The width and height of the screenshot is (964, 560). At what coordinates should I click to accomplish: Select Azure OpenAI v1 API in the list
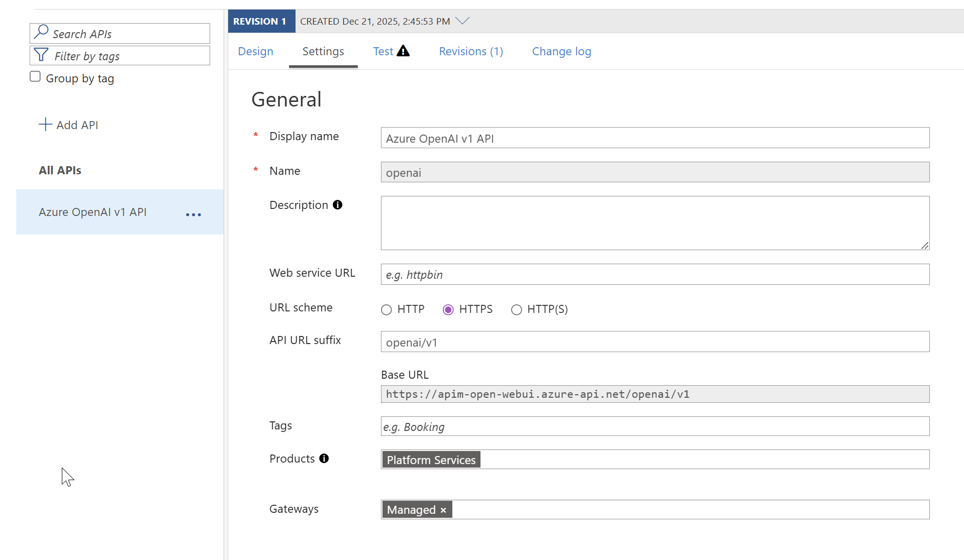(93, 212)
